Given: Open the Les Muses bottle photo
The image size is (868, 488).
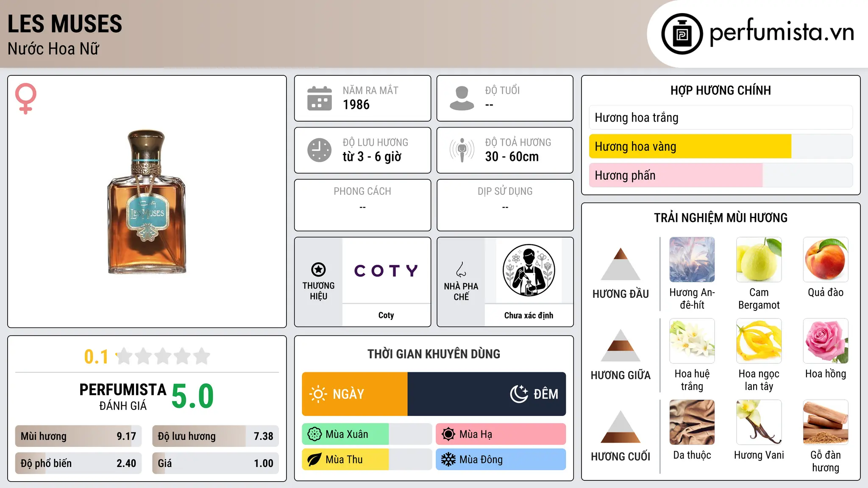Looking at the screenshot, I should pyautogui.click(x=147, y=202).
